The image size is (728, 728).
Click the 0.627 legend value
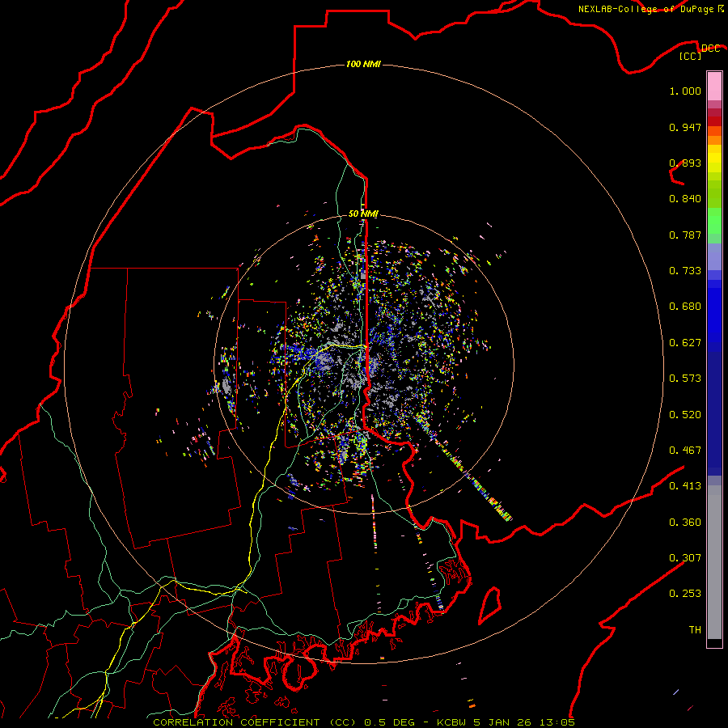click(685, 343)
